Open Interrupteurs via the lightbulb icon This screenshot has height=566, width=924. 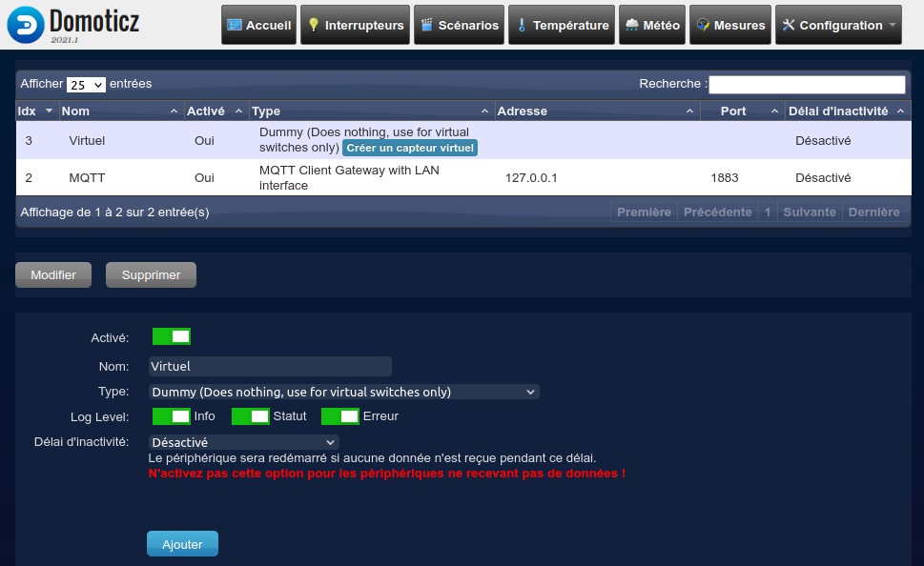tap(314, 26)
